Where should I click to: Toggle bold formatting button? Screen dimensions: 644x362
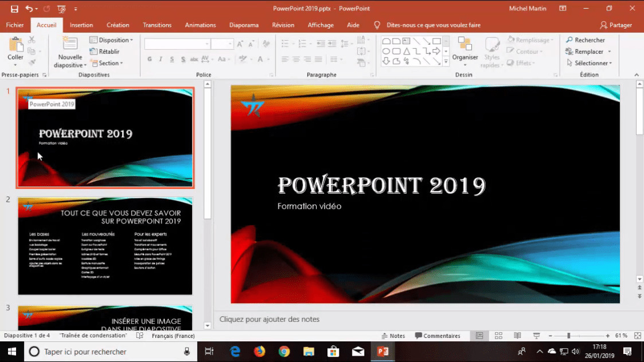tap(150, 60)
